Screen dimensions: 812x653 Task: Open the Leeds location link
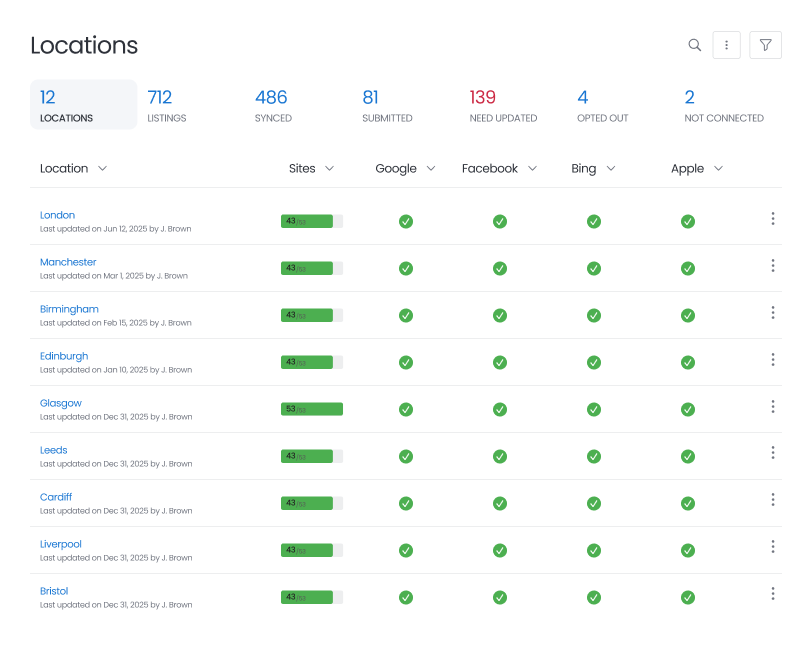[x=53, y=450]
